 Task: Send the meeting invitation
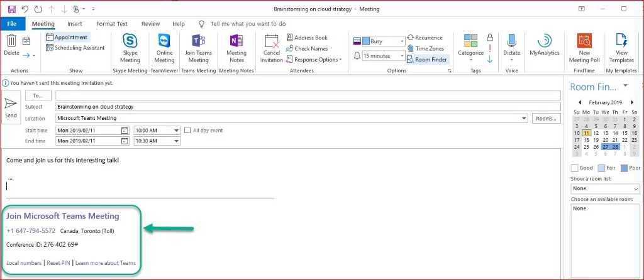click(11, 108)
